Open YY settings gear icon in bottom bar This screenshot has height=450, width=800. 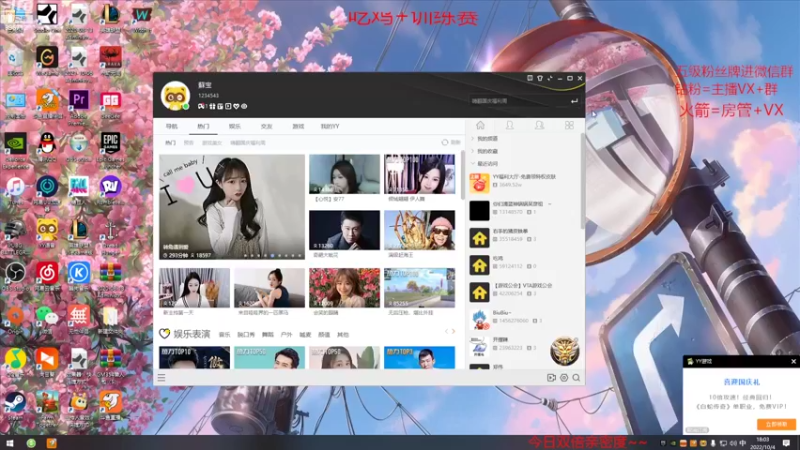564,378
